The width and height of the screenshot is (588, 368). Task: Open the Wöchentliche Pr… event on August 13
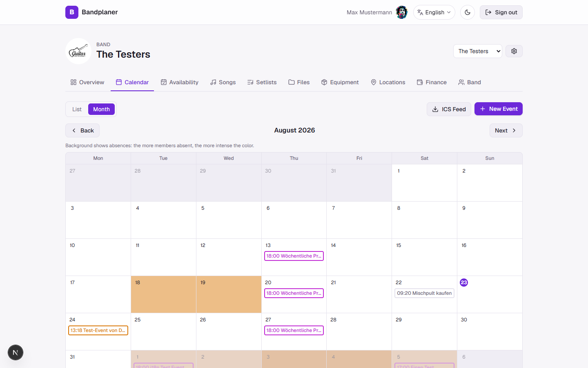(x=294, y=256)
